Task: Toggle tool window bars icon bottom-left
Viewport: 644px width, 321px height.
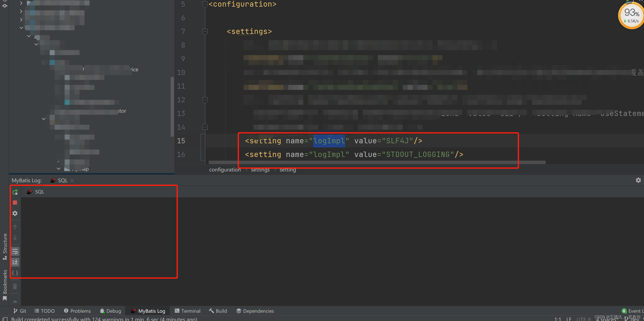Action: [x=5, y=319]
